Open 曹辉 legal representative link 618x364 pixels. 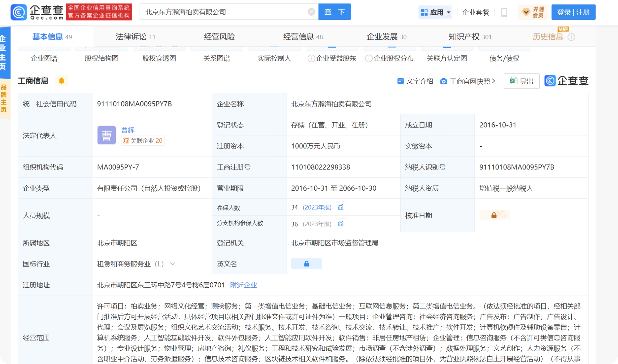point(128,130)
